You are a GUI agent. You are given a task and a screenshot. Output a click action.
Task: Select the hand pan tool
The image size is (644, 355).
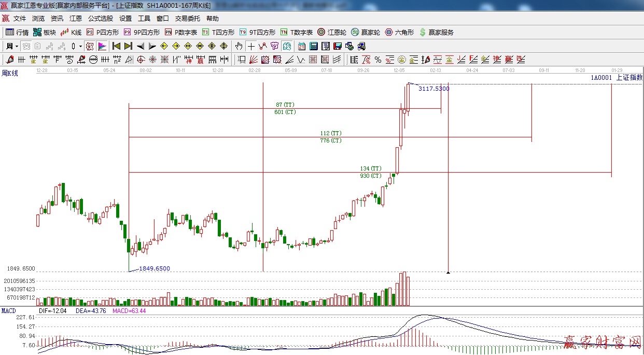pyautogui.click(x=239, y=46)
